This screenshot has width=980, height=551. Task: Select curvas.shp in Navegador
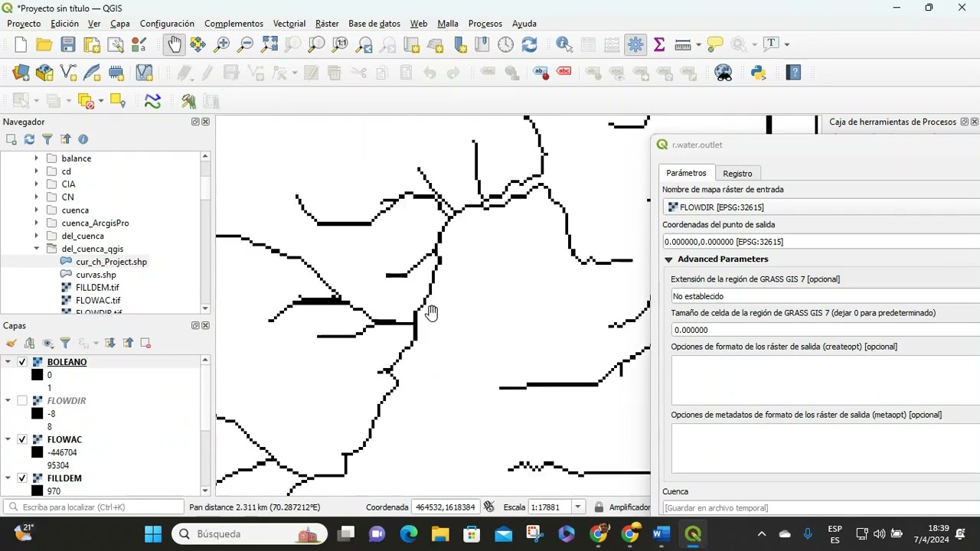coord(96,275)
